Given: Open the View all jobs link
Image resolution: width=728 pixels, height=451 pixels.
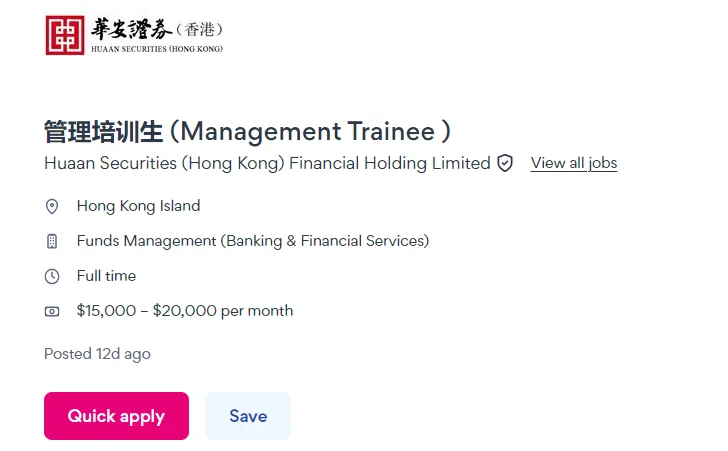Looking at the screenshot, I should click(x=573, y=163).
